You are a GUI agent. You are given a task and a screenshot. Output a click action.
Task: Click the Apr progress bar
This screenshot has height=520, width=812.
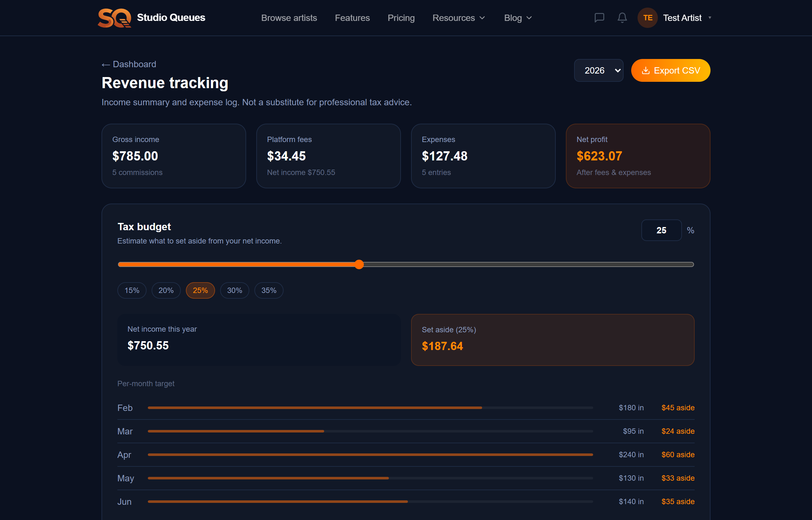click(x=370, y=455)
